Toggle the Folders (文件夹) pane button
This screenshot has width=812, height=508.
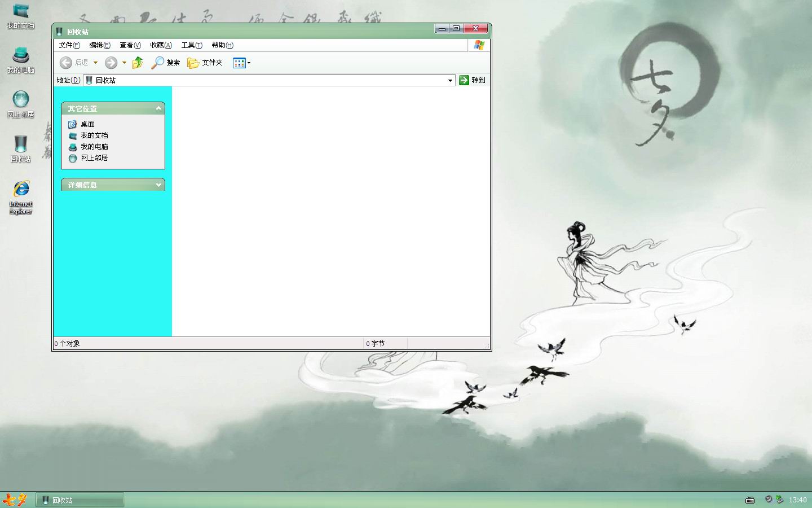[x=205, y=63]
